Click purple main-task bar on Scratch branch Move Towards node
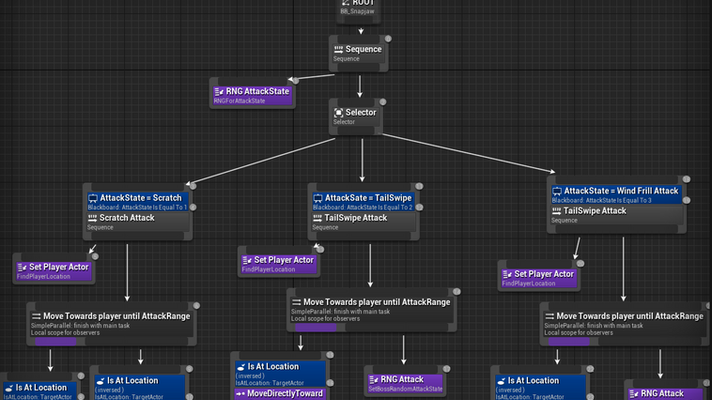Screen dimensions: 712x400 coord(55,342)
